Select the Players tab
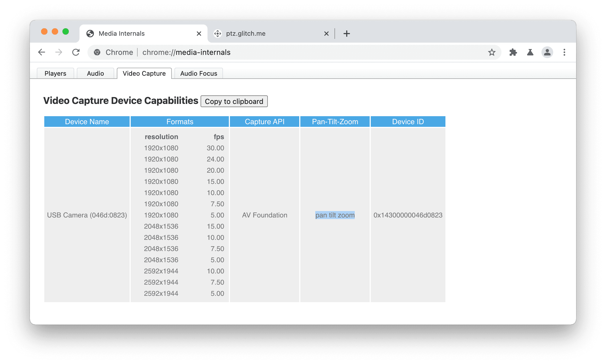 (55, 73)
